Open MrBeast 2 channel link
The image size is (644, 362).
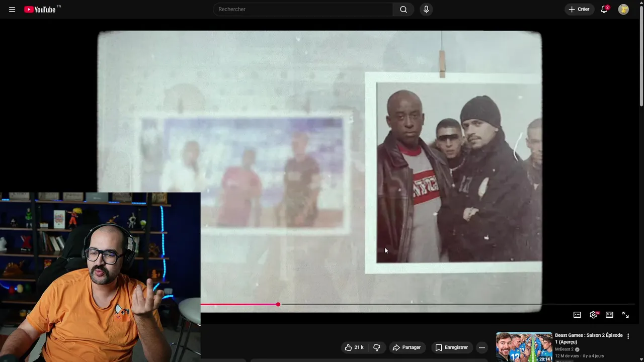point(564,349)
